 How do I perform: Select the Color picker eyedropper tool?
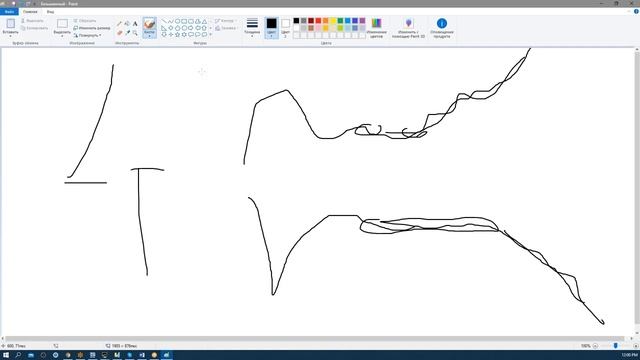[127, 33]
